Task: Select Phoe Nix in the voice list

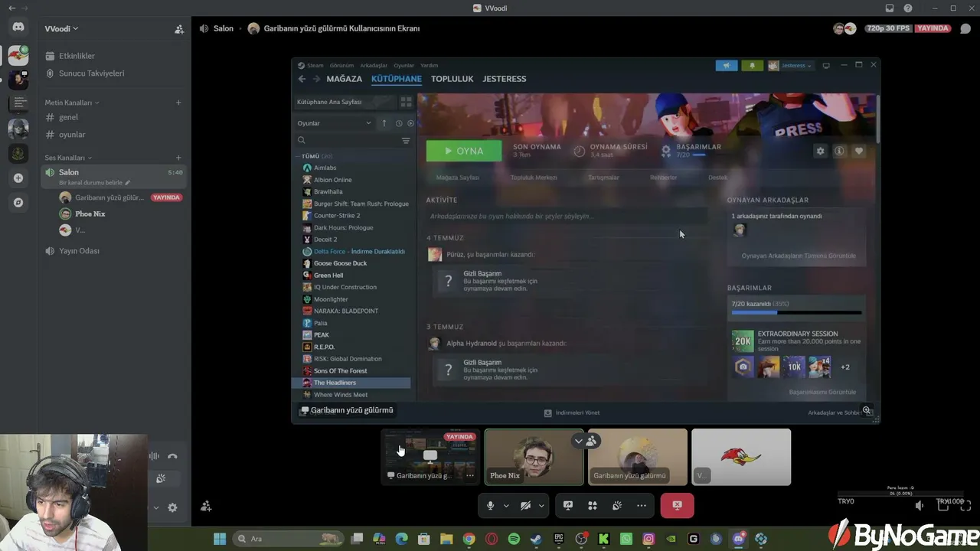Action: click(x=90, y=214)
